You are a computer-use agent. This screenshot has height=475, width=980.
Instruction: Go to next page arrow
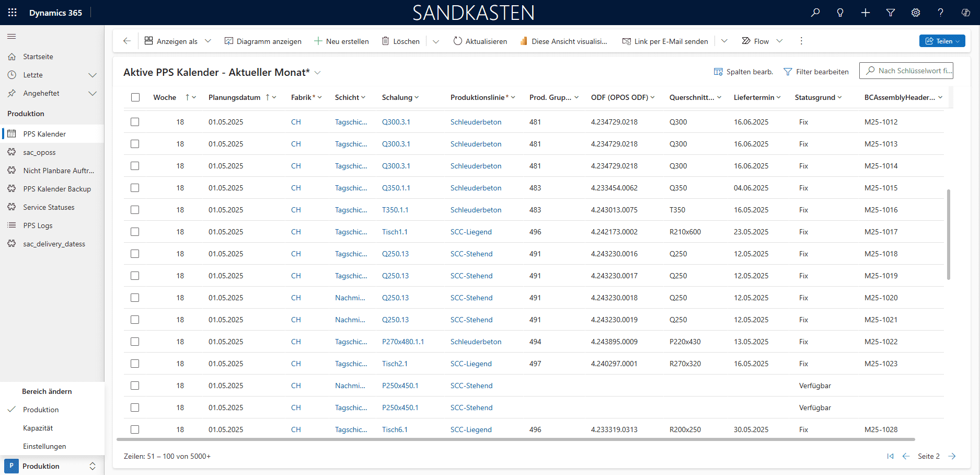(952, 456)
